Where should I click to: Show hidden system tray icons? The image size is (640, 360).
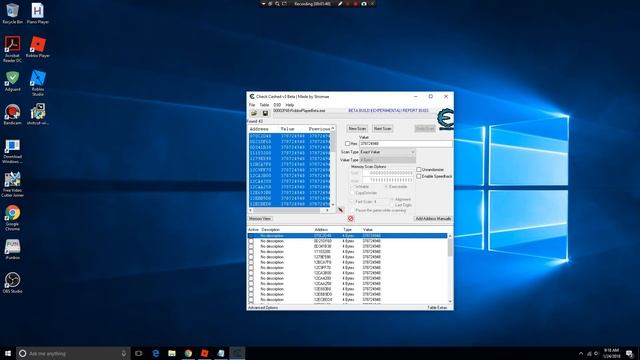click(581, 353)
